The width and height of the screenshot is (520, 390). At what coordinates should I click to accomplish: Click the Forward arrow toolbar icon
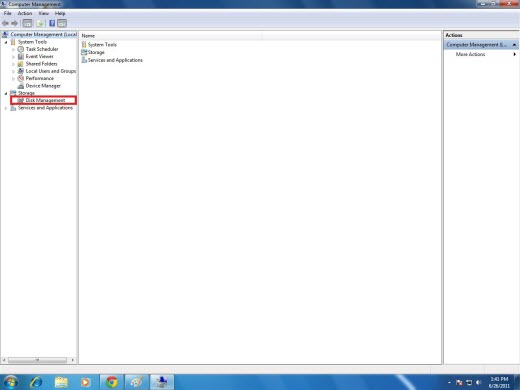(14, 23)
